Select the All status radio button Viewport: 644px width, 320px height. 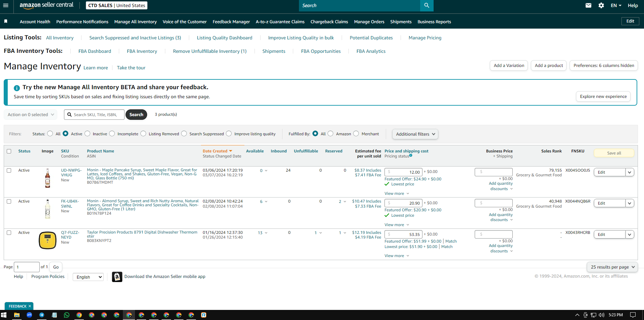click(x=50, y=134)
